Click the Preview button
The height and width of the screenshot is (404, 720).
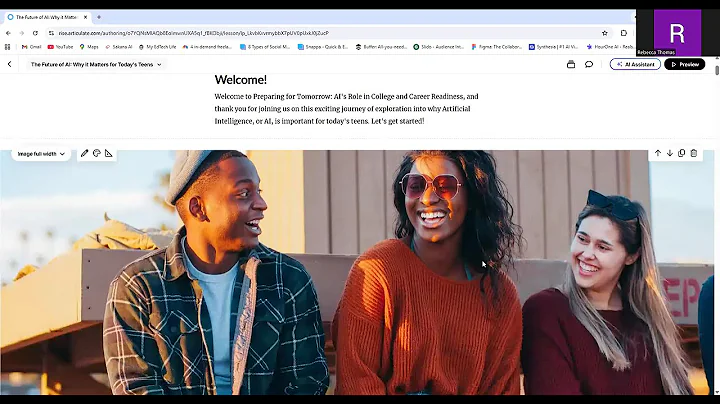coord(684,64)
